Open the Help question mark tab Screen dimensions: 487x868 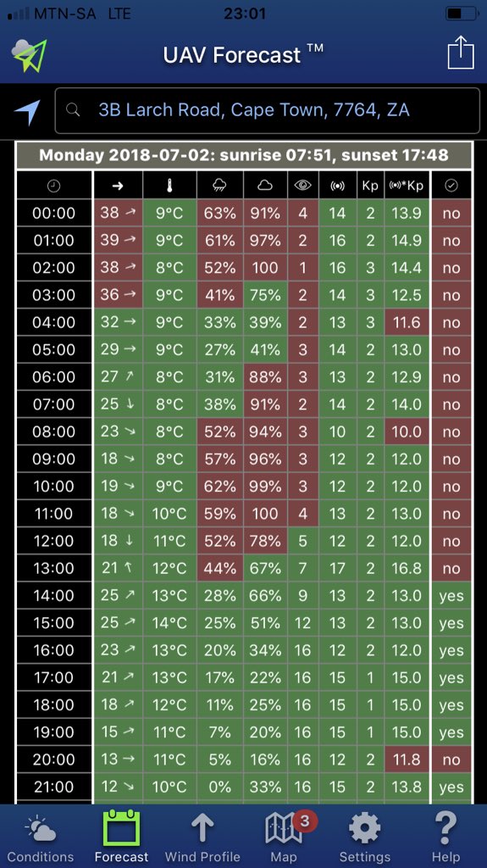tap(445, 837)
